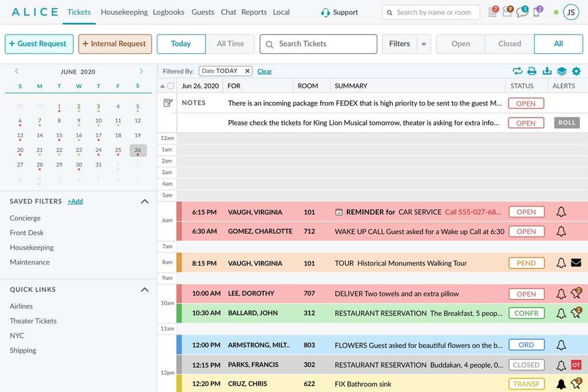588x392 pixels.
Task: Toggle ticket range to All Time
Action: [x=230, y=44]
